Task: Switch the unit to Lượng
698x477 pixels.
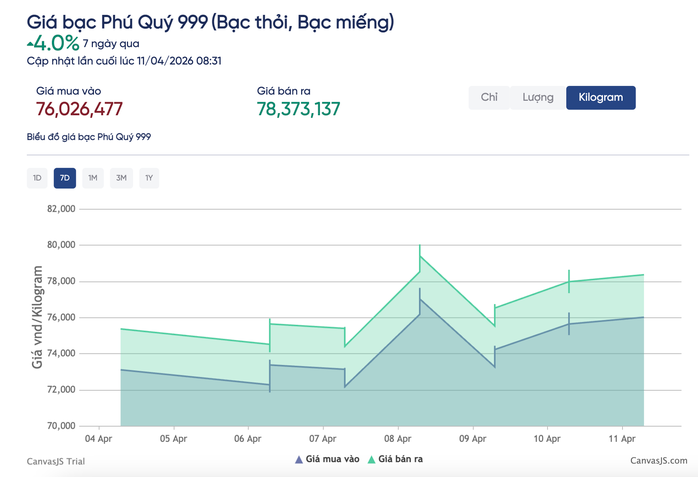Action: point(538,97)
